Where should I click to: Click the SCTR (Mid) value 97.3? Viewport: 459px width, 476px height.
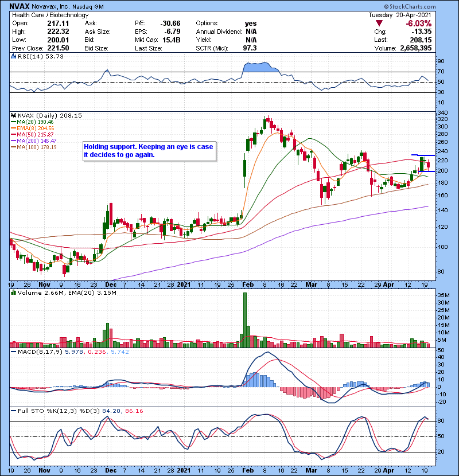click(x=250, y=48)
